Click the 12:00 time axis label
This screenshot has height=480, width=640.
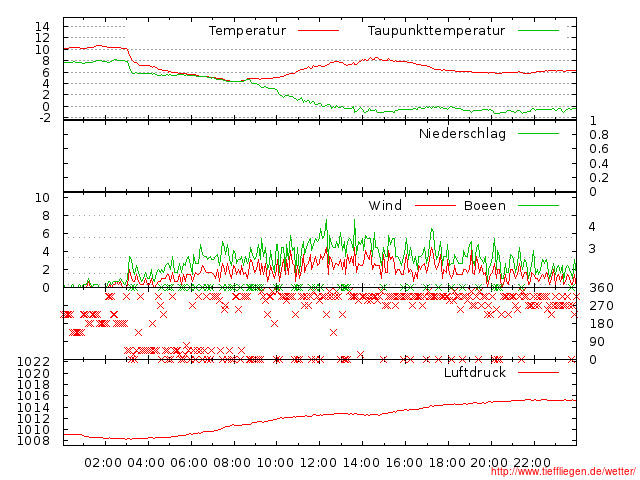point(318,463)
